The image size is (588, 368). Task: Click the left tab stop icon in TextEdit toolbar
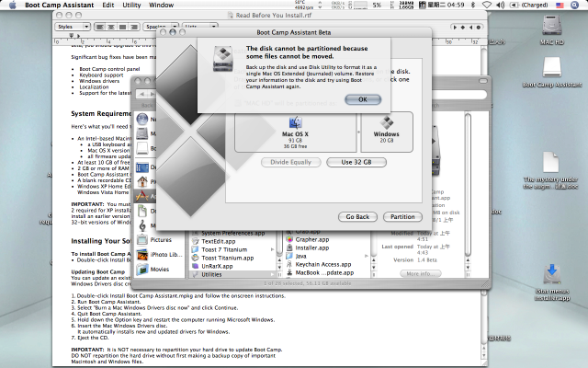tap(455, 27)
